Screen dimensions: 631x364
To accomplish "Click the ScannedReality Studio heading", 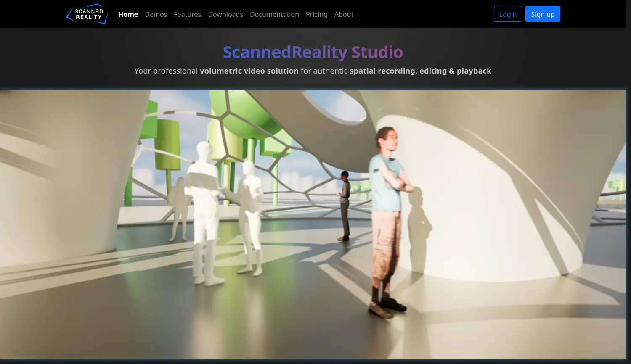I will (x=313, y=52).
